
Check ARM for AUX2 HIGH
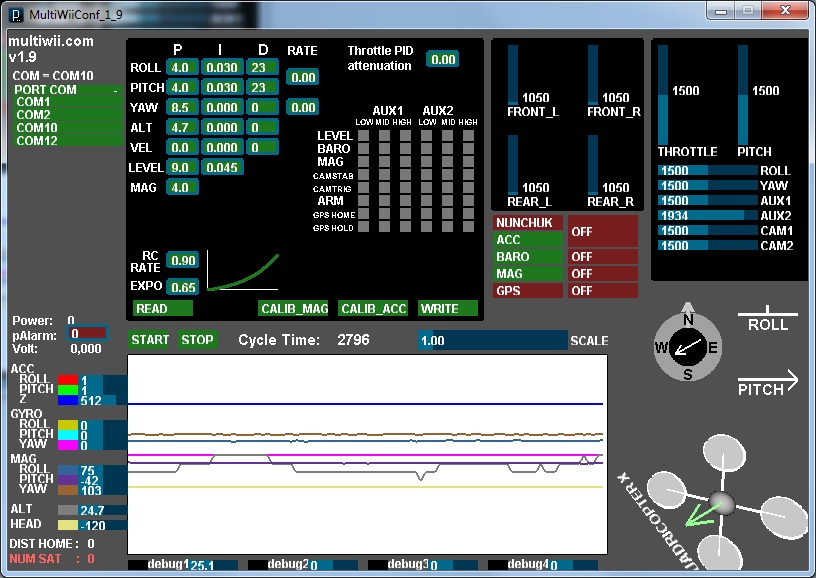pyautogui.click(x=469, y=201)
